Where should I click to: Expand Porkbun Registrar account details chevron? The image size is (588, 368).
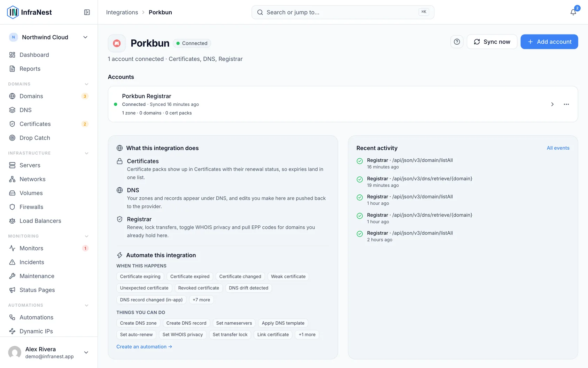pos(552,104)
